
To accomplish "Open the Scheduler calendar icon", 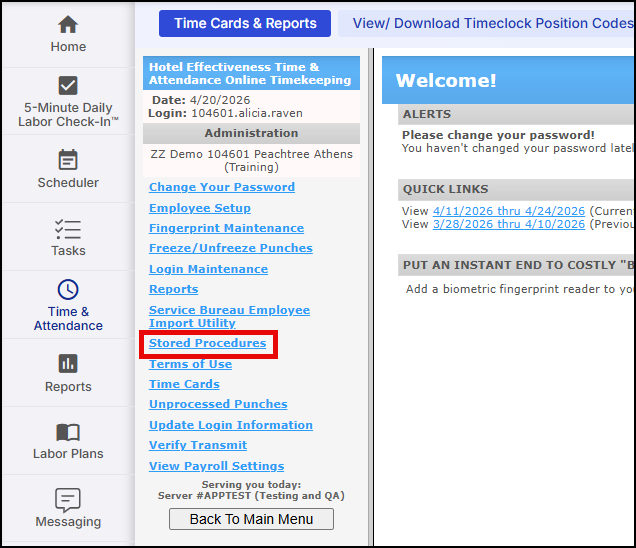I will tap(68, 160).
